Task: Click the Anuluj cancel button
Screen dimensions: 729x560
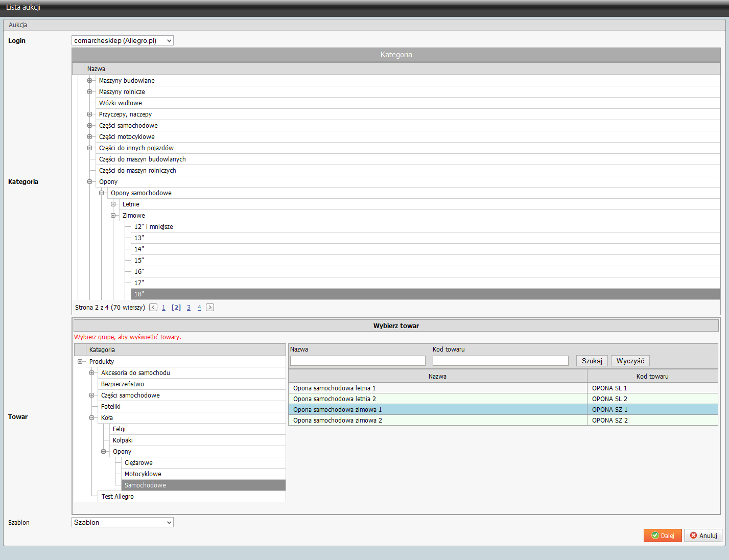Action: coord(703,535)
